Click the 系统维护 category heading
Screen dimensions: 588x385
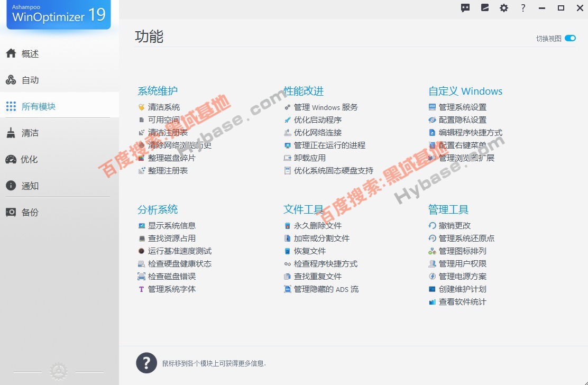coord(158,91)
